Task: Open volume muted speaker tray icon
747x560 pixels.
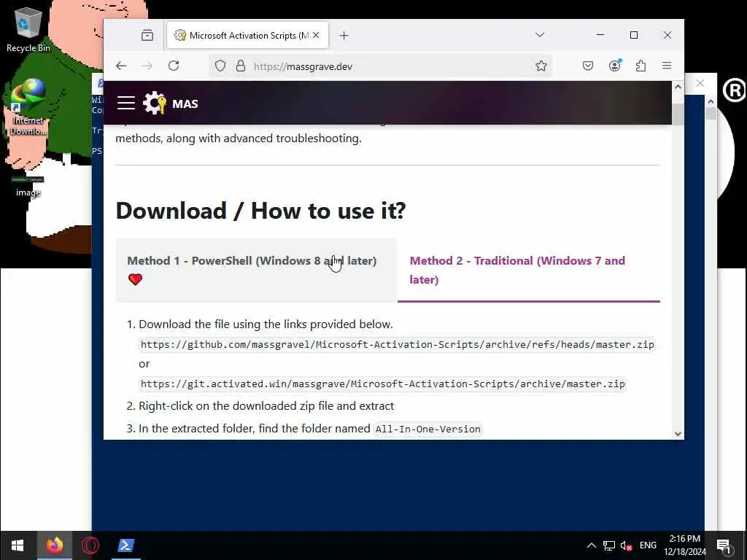Action: coord(626,545)
